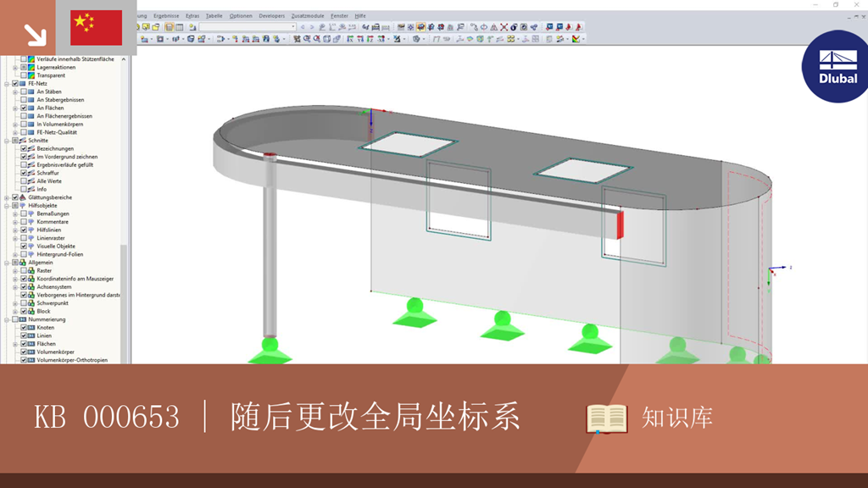Select the Ergebnisverläufe gefüllt tree item
Viewport: 868px width, 488px height.
click(x=64, y=165)
